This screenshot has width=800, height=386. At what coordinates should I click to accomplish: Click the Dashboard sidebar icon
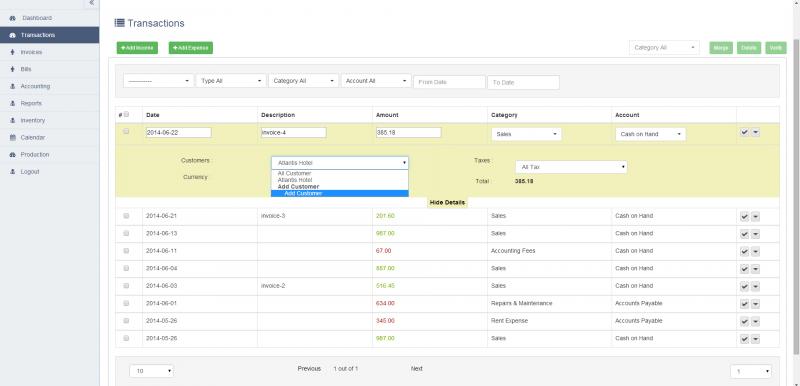coord(12,18)
